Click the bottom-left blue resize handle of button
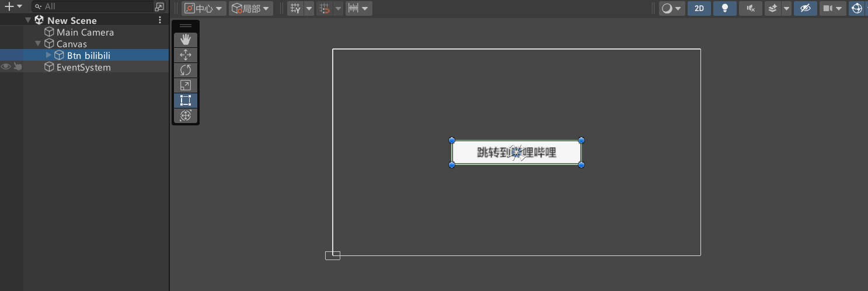Viewport: 868px width, 291px height. click(x=452, y=165)
